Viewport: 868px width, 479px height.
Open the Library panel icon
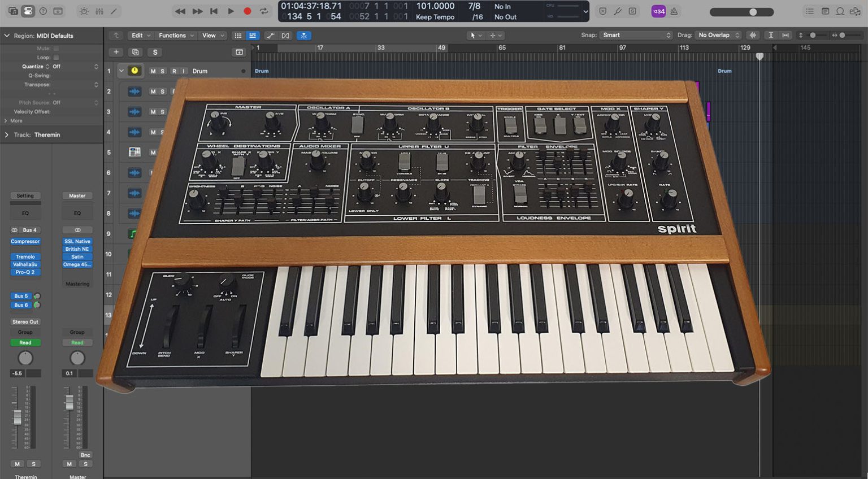[12, 11]
